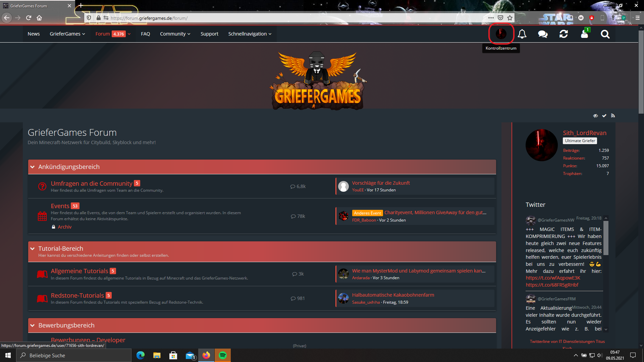Click the refresh arrows icon in forum header
The height and width of the screenshot is (362, 644).
click(x=563, y=34)
